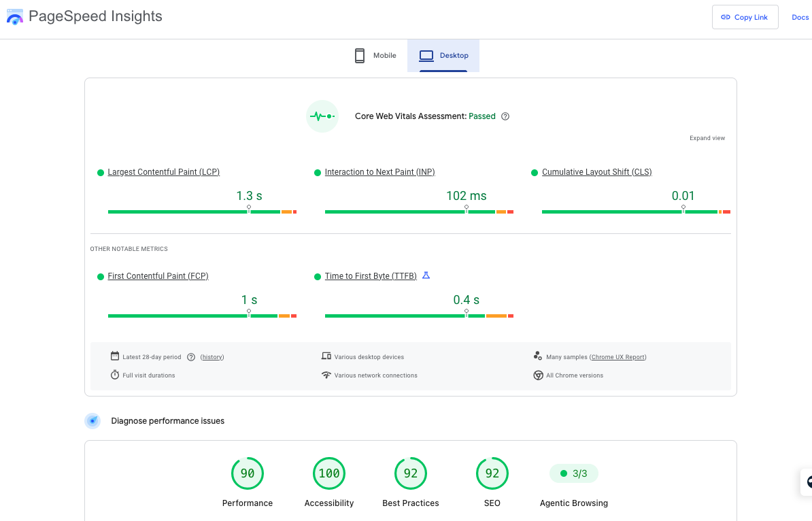Click the experimental flask icon next to TTFB
812x521 pixels.
[426, 275]
